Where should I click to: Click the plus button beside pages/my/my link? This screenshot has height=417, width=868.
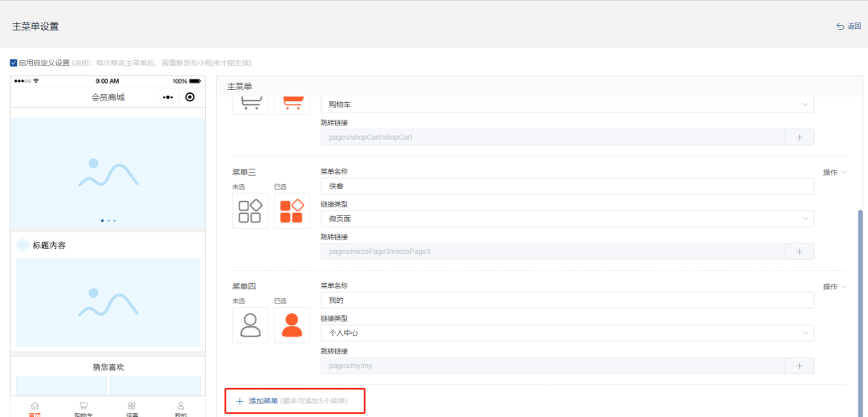[799, 366]
